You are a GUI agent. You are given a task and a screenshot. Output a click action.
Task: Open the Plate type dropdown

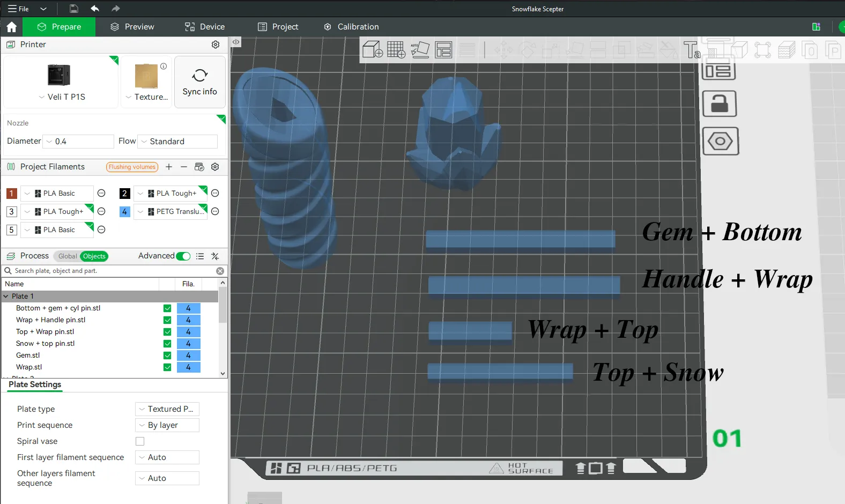167,409
